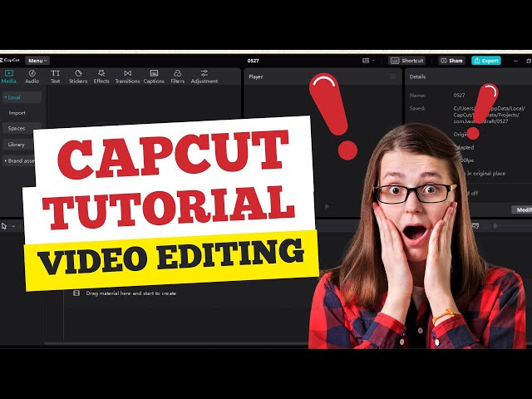Click the timeline icon left of the zoom slider
Image resolution: width=532 pixels, height=399 pixels.
475,226
